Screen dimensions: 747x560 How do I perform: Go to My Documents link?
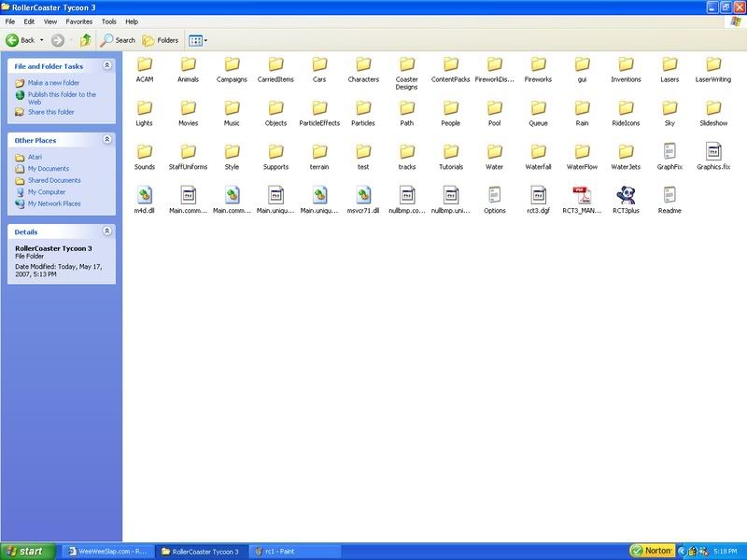click(49, 169)
